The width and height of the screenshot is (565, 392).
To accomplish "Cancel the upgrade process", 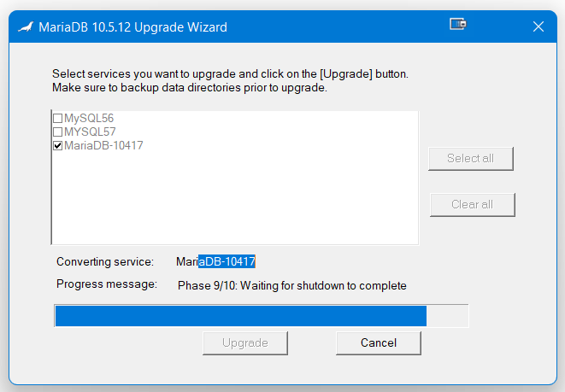I will (x=378, y=342).
